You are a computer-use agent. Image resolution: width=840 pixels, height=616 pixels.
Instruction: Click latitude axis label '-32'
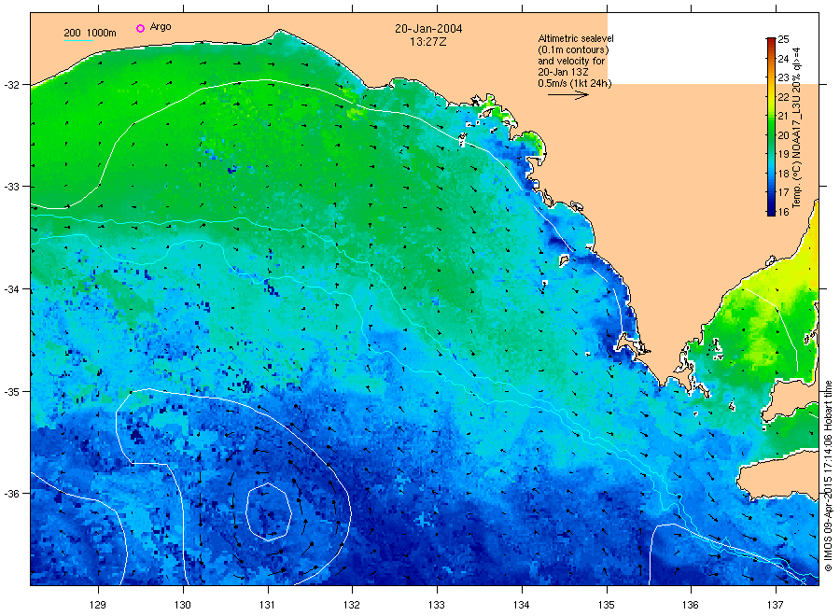pyautogui.click(x=11, y=85)
